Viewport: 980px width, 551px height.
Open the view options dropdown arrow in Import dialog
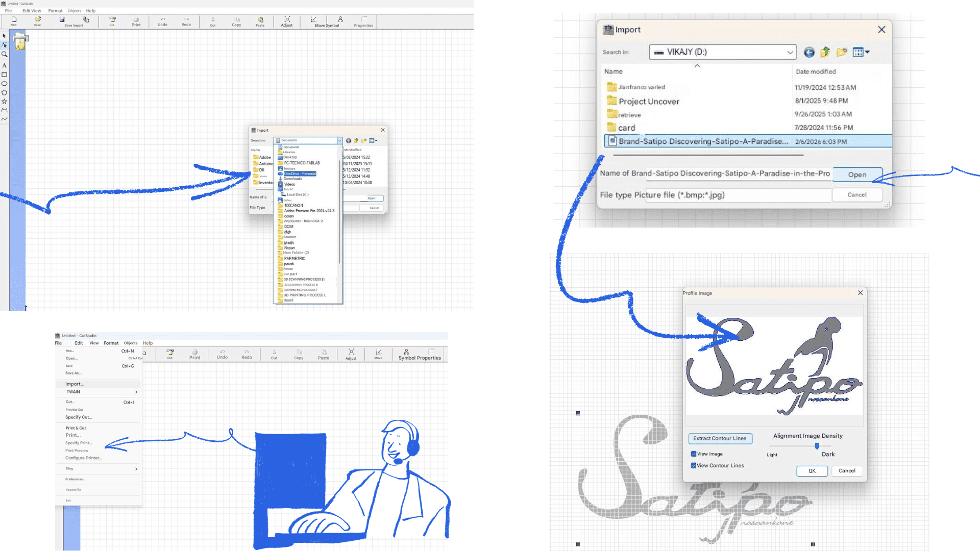(867, 52)
